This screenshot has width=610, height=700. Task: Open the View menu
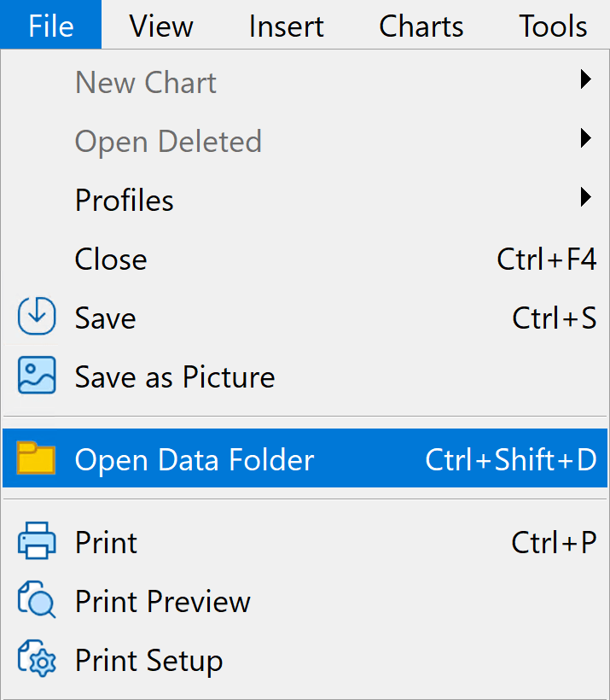(161, 25)
